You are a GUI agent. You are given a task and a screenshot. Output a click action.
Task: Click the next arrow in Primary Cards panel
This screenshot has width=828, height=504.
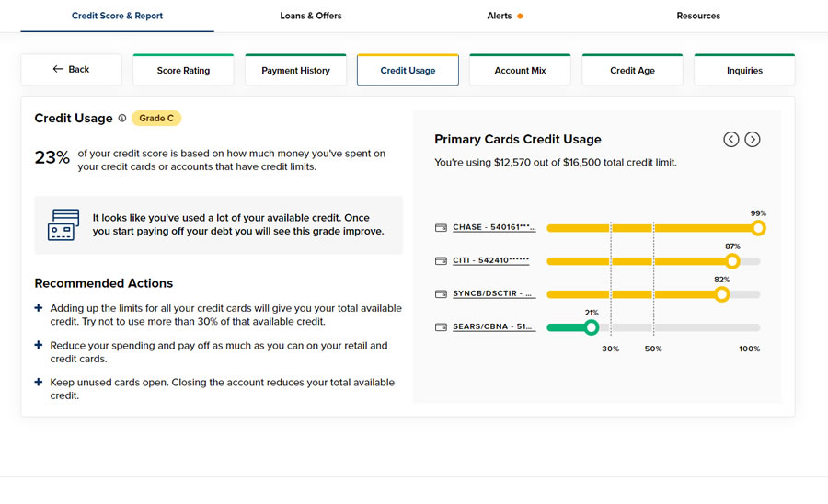click(x=753, y=140)
